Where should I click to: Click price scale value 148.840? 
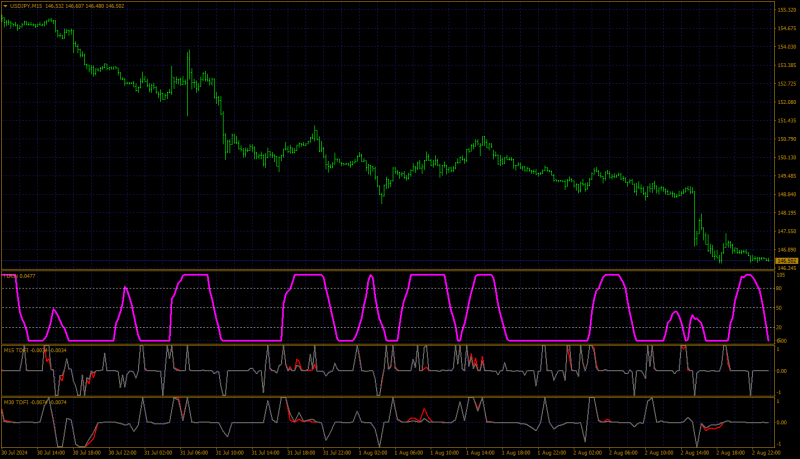[787, 194]
